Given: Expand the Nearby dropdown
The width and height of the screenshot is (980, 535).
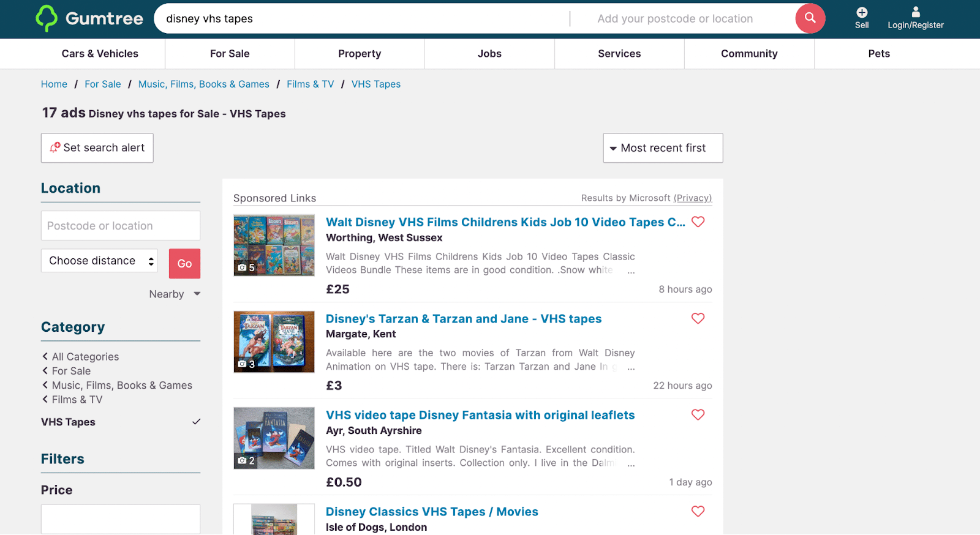Looking at the screenshot, I should (175, 294).
